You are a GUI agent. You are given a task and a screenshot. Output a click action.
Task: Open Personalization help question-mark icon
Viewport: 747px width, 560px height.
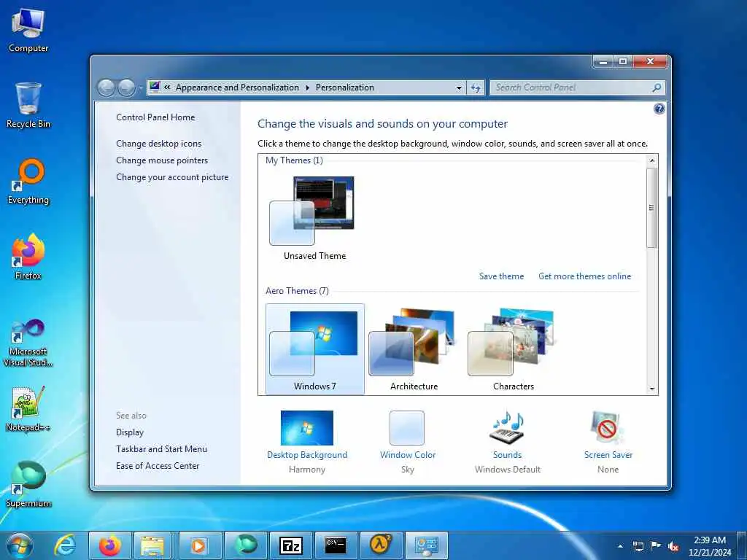(659, 109)
